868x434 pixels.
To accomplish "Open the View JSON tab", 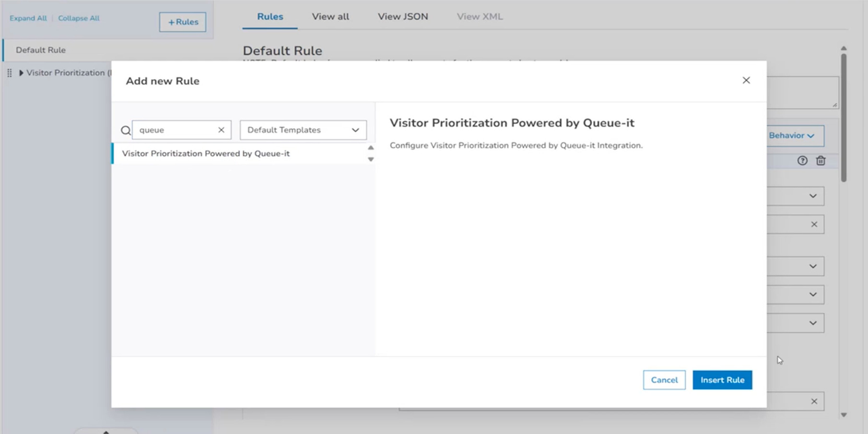I will click(x=403, y=16).
